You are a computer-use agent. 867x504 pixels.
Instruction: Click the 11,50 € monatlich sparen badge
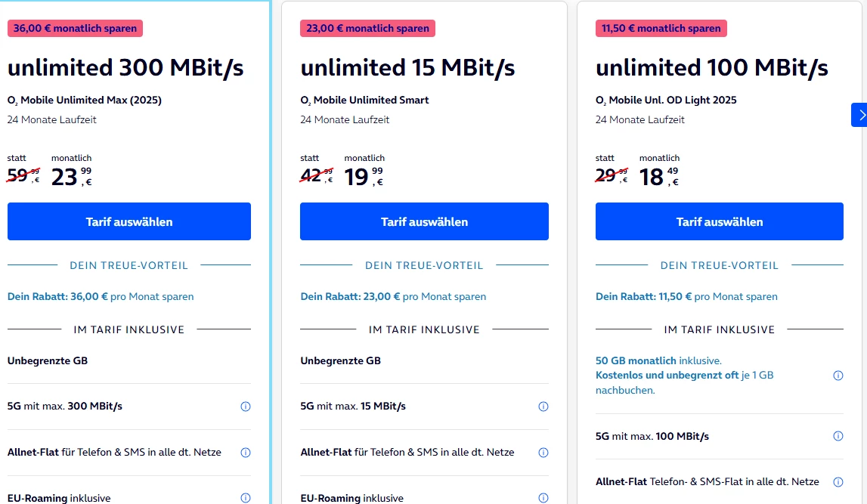[x=661, y=28]
